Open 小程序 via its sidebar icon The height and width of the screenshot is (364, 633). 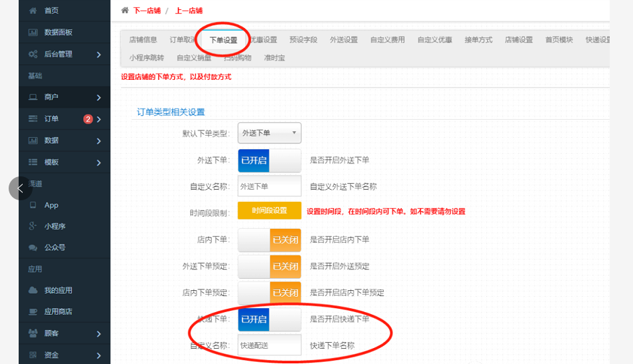pos(33,227)
